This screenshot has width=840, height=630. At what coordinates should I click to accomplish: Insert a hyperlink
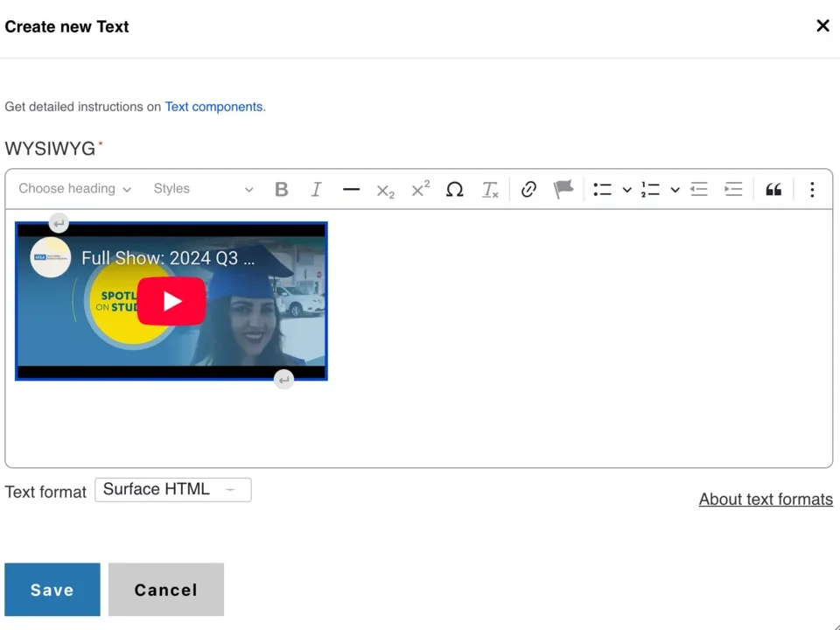528,189
